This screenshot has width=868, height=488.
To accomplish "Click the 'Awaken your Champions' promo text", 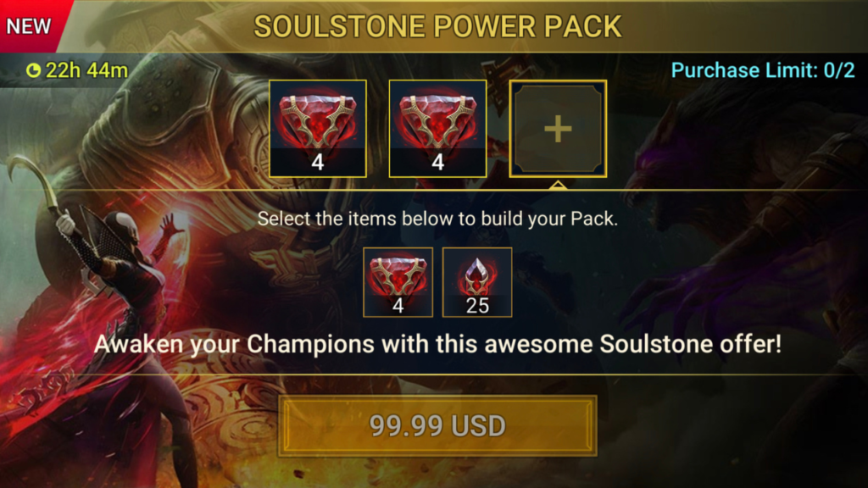I will tap(438, 344).
